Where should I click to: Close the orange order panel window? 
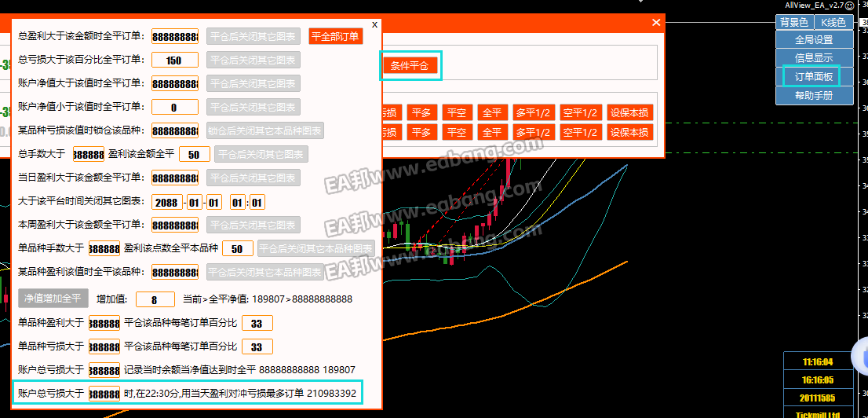tap(656, 23)
